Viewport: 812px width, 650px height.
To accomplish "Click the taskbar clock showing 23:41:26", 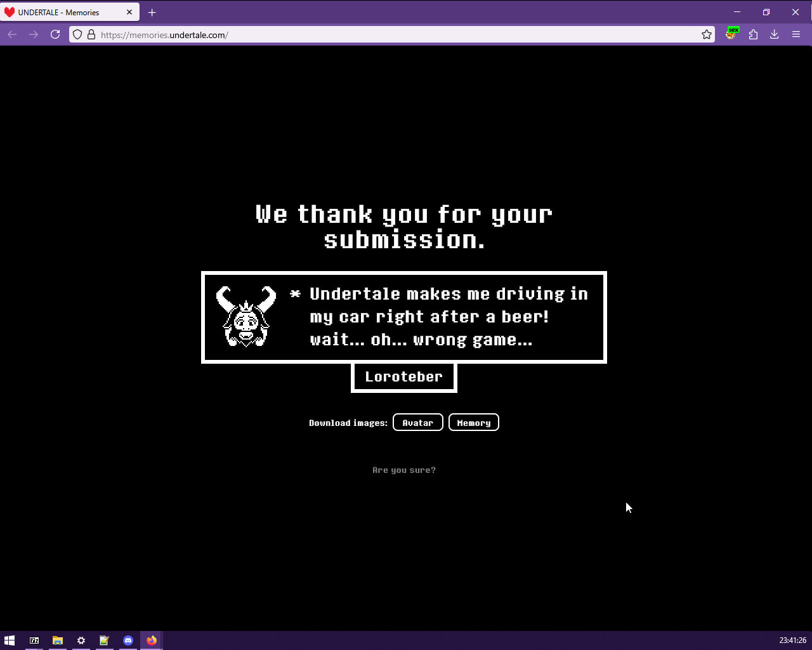I will (793, 640).
